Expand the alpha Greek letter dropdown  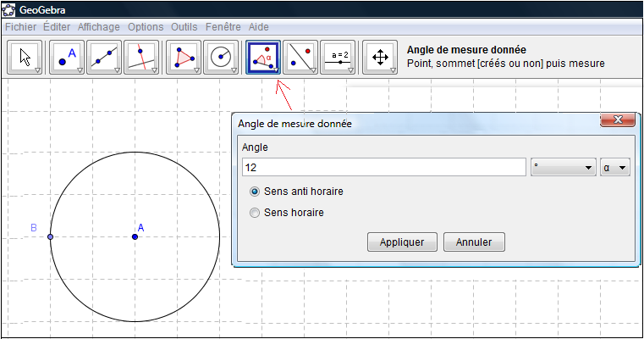[x=615, y=168]
